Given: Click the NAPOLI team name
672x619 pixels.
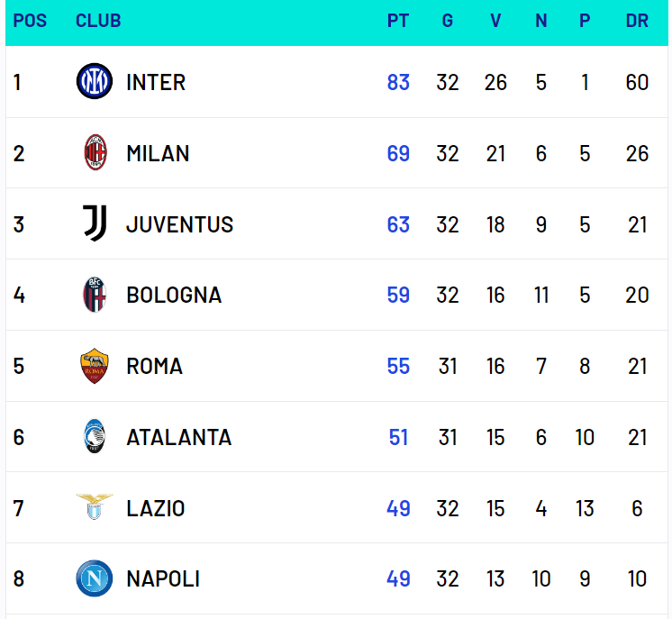Looking at the screenshot, I should 163,578.
